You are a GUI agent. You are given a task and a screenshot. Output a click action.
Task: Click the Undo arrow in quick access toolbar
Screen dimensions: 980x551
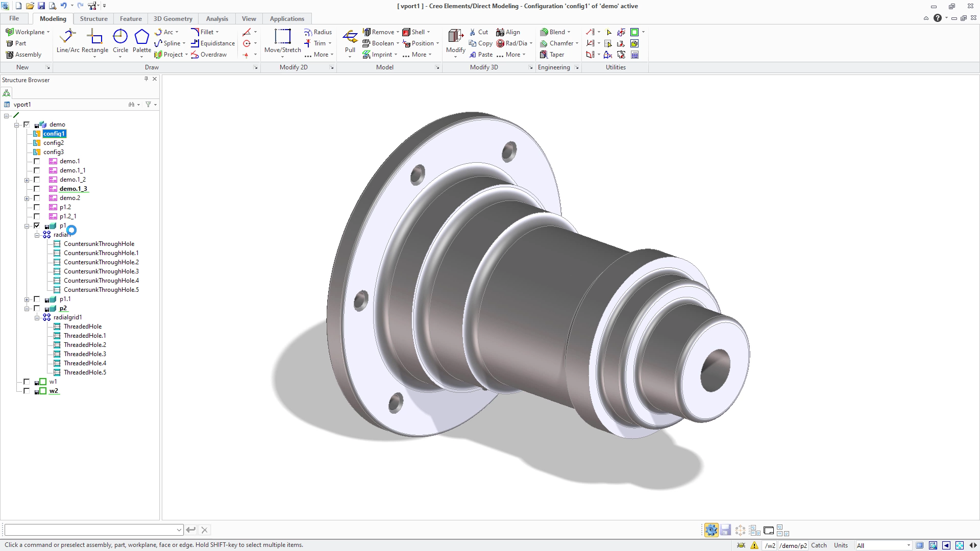tap(64, 6)
